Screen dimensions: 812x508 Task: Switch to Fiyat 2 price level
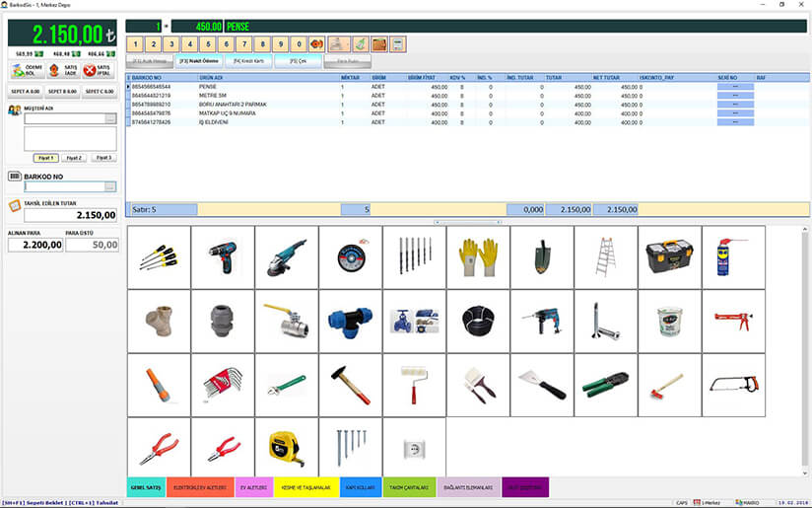pos(74,158)
